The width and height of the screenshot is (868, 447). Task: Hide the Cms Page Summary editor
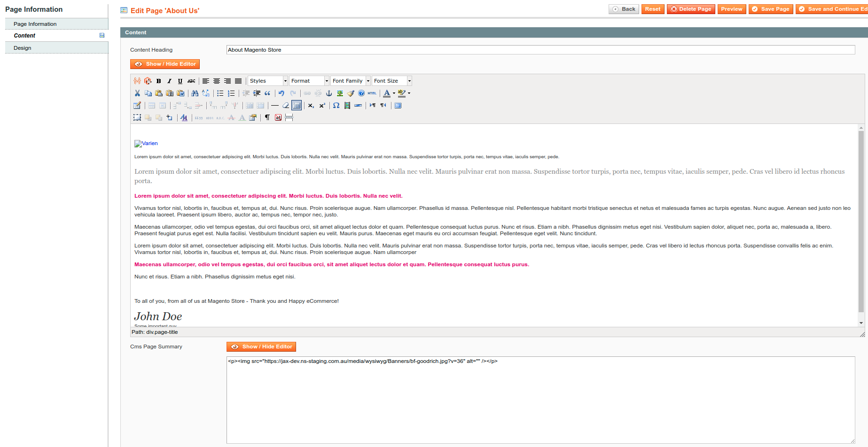261,347
